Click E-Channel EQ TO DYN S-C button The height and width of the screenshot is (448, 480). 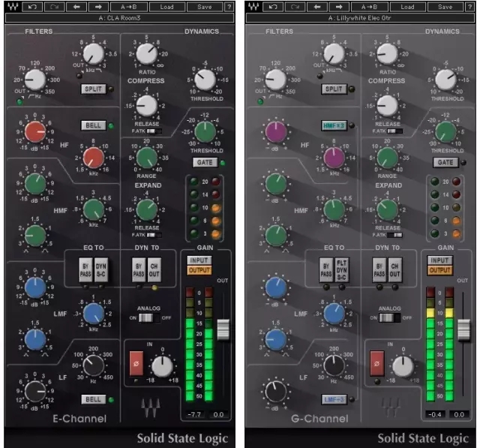[101, 270]
